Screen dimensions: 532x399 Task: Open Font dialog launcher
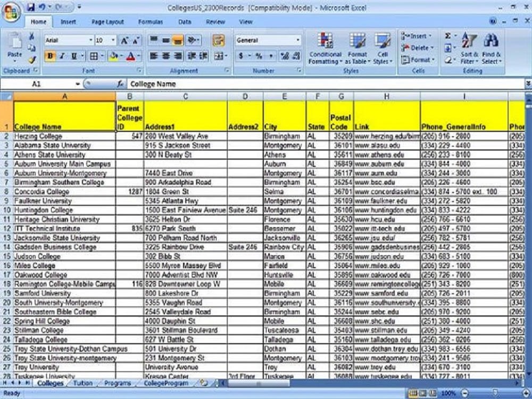[x=139, y=70]
